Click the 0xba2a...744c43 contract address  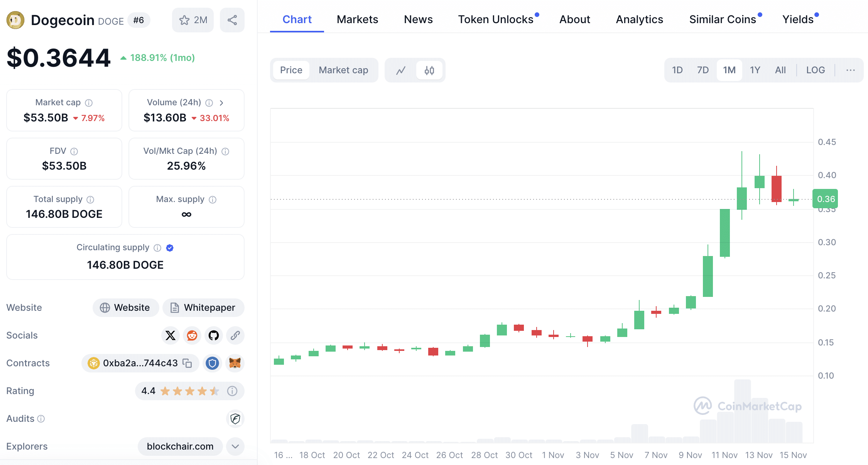[140, 363]
